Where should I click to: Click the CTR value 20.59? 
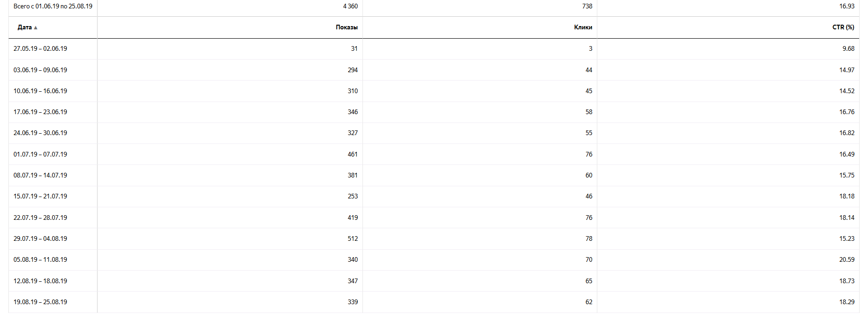(x=847, y=259)
